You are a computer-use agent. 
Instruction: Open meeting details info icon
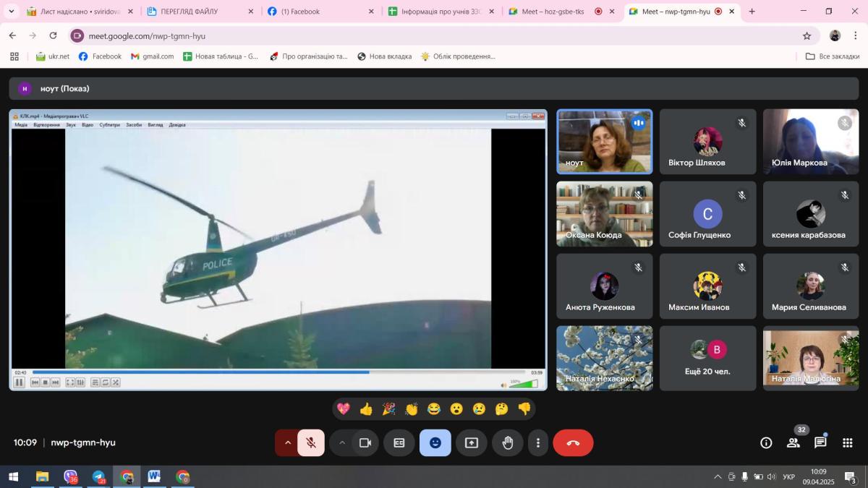766,443
